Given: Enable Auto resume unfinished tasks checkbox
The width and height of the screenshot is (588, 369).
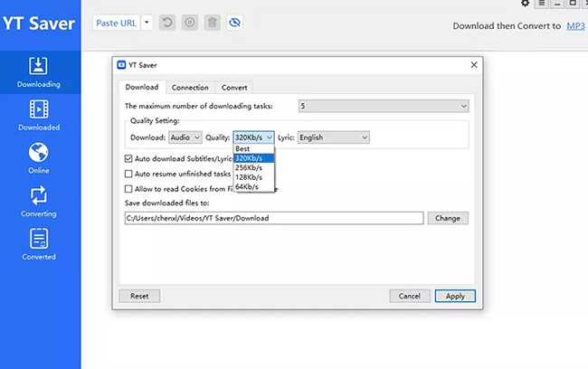Looking at the screenshot, I should point(128,174).
